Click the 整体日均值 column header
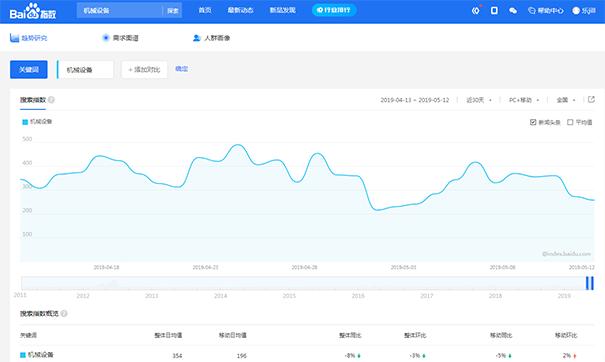 coord(168,335)
